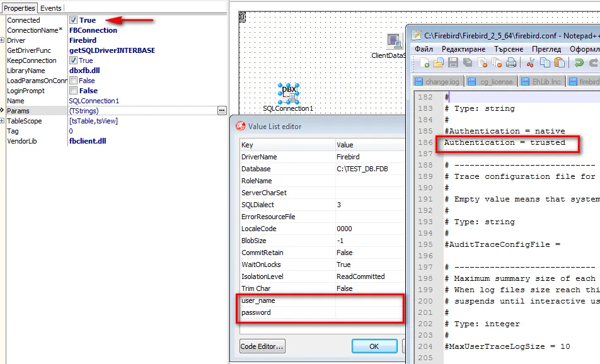The width and height of the screenshot is (600, 364).
Task: Click the IsolationLevel value ReadCommitted
Action: (361, 276)
